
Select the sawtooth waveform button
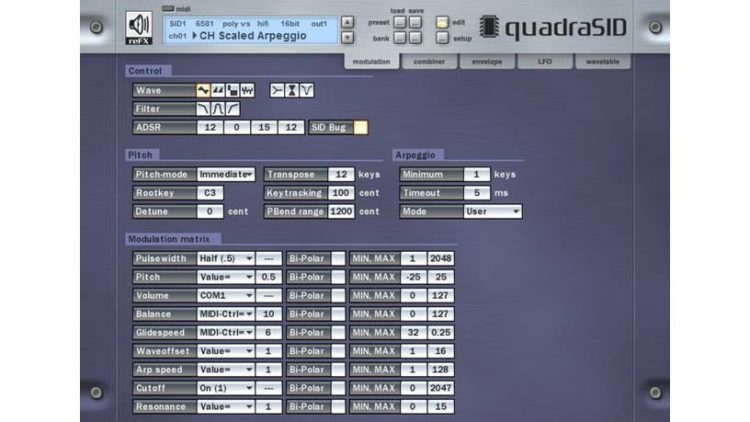pyautogui.click(x=218, y=90)
